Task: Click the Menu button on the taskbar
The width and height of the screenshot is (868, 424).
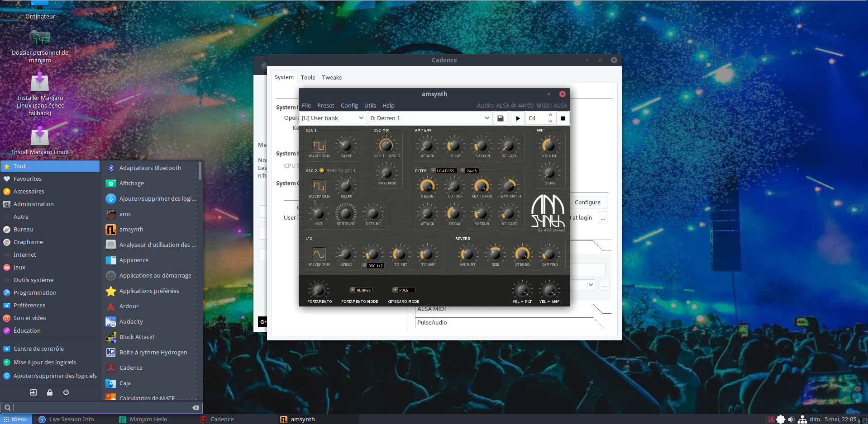Action: coord(16,419)
